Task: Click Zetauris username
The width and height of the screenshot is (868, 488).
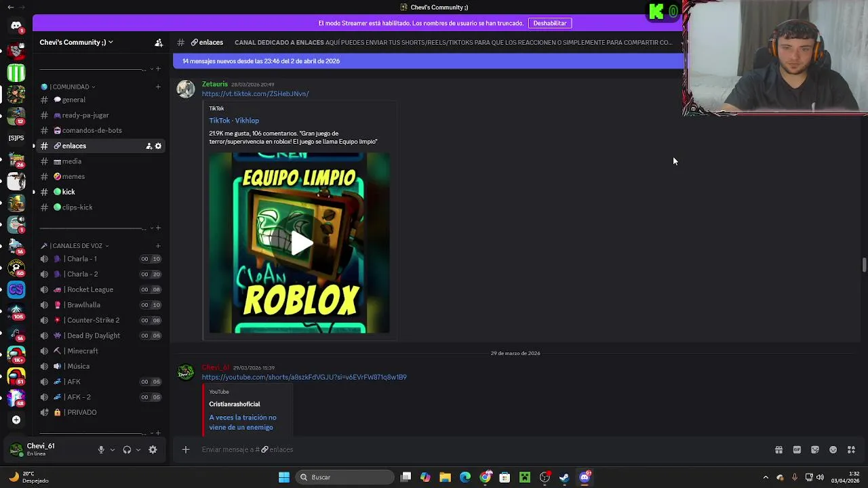Action: click(x=215, y=84)
